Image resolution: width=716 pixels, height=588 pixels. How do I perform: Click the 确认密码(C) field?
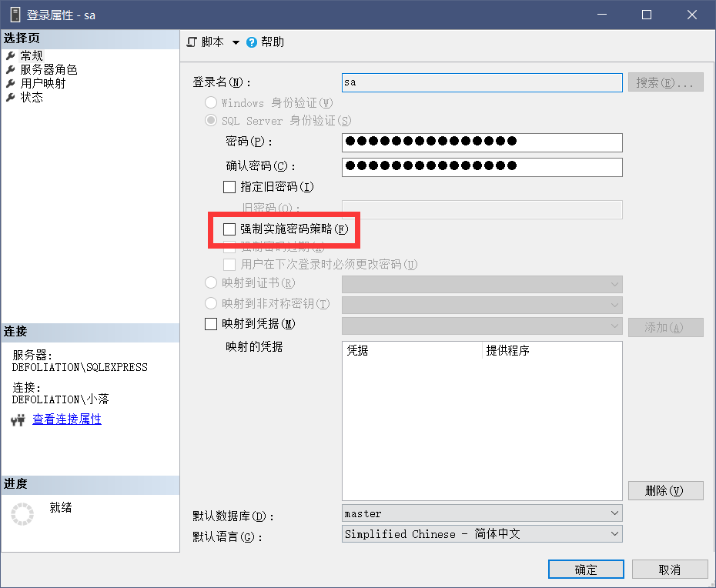point(482,167)
